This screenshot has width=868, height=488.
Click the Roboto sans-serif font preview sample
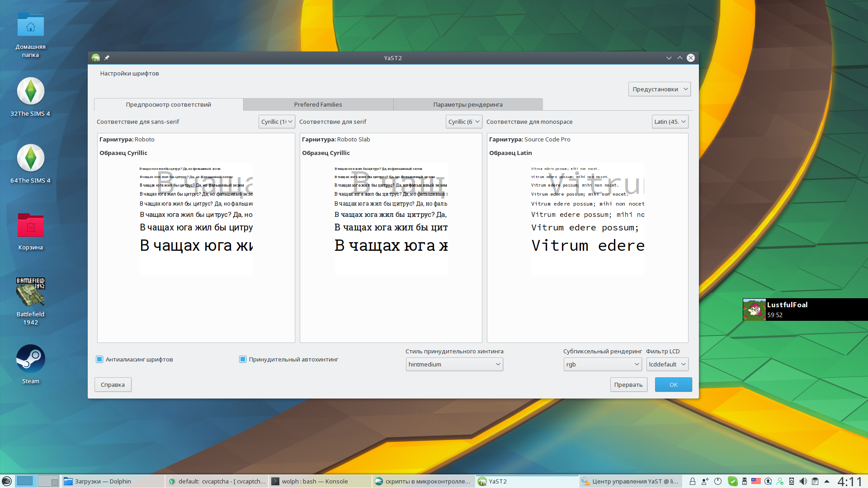click(196, 219)
